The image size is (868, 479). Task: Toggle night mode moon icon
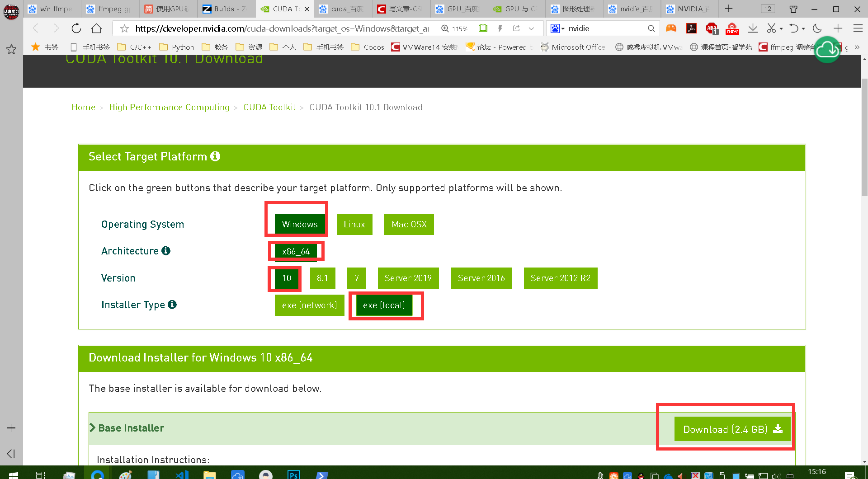coord(817,28)
